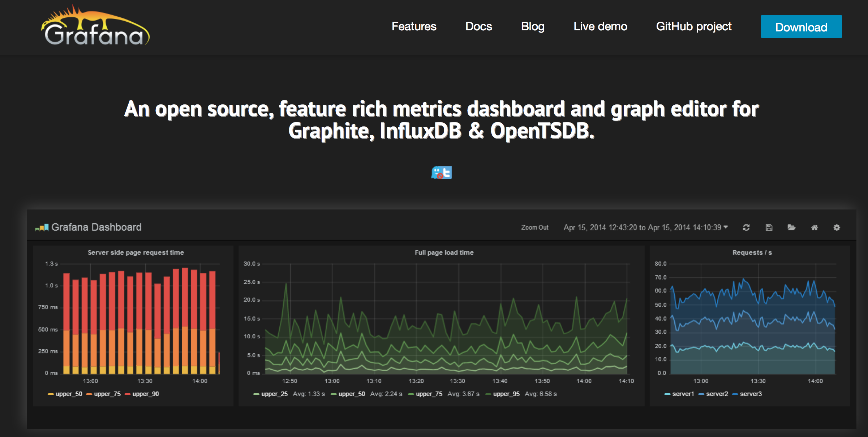Viewport: 868px width, 437px height.
Task: Click upper_90 red color swatch in legend
Action: pos(128,394)
